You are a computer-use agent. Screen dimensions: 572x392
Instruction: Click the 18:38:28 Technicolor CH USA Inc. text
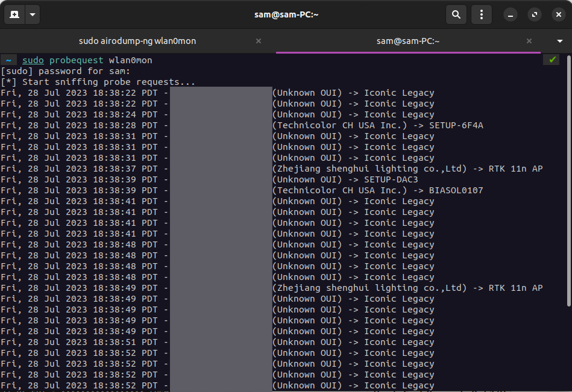coord(339,125)
